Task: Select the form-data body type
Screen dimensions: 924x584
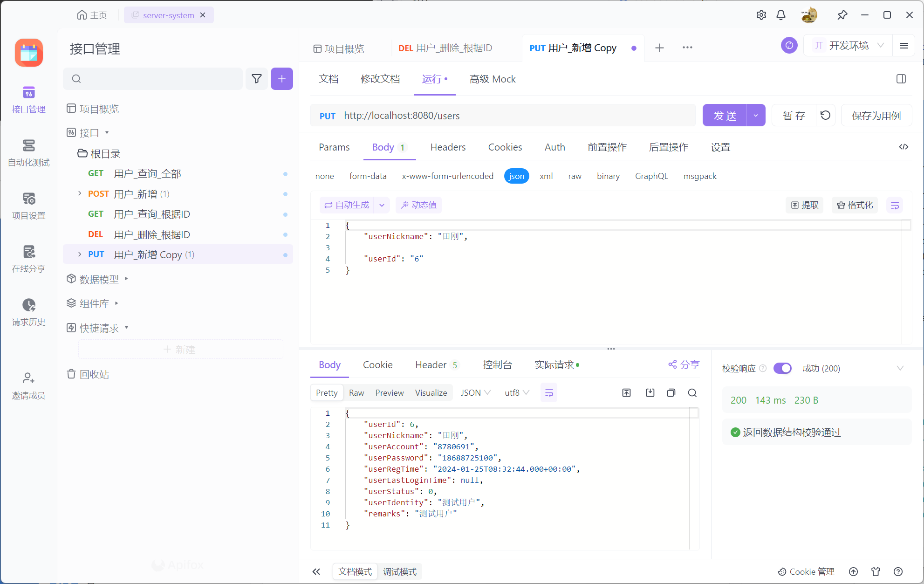Action: pos(368,176)
